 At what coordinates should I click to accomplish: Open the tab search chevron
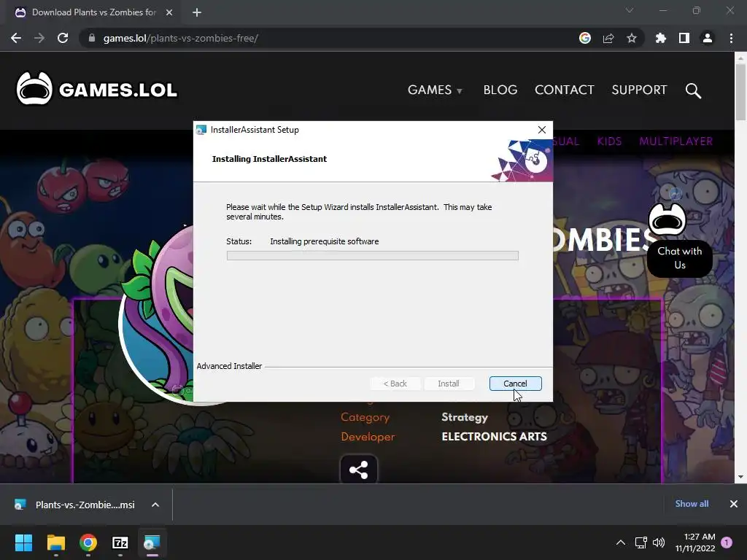[x=630, y=10]
